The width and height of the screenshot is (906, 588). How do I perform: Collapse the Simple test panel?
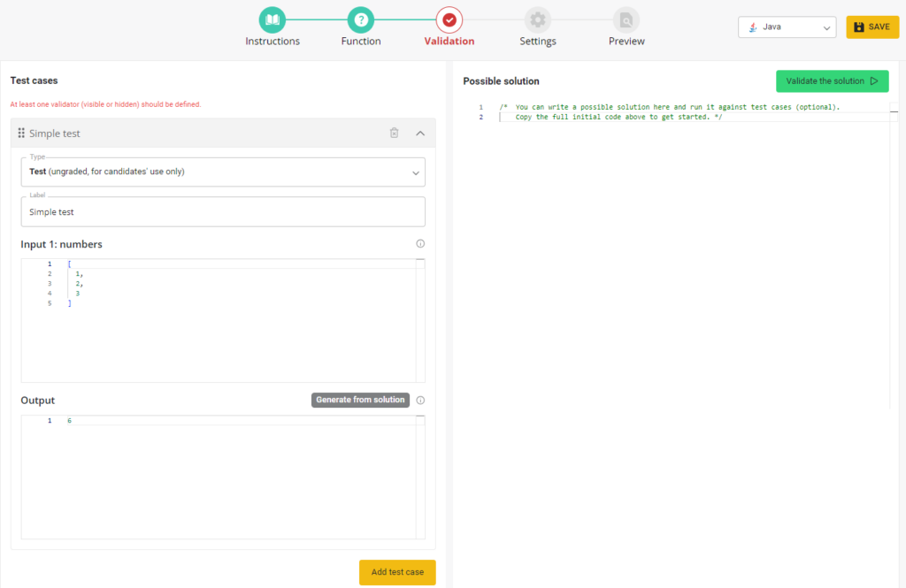(x=419, y=133)
